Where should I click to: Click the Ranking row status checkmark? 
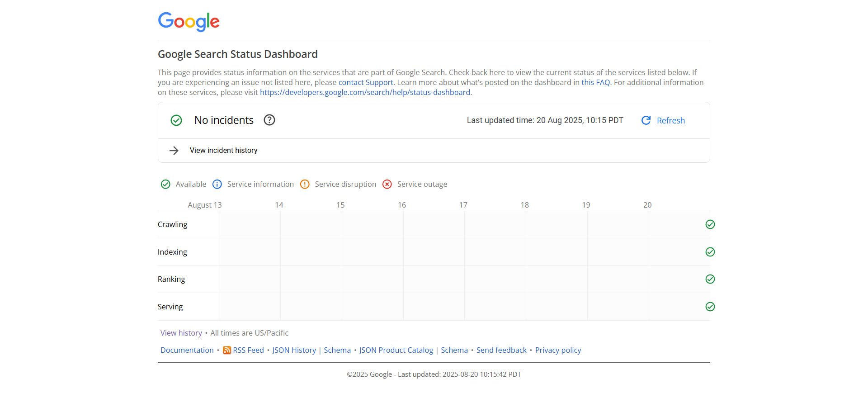point(710,279)
